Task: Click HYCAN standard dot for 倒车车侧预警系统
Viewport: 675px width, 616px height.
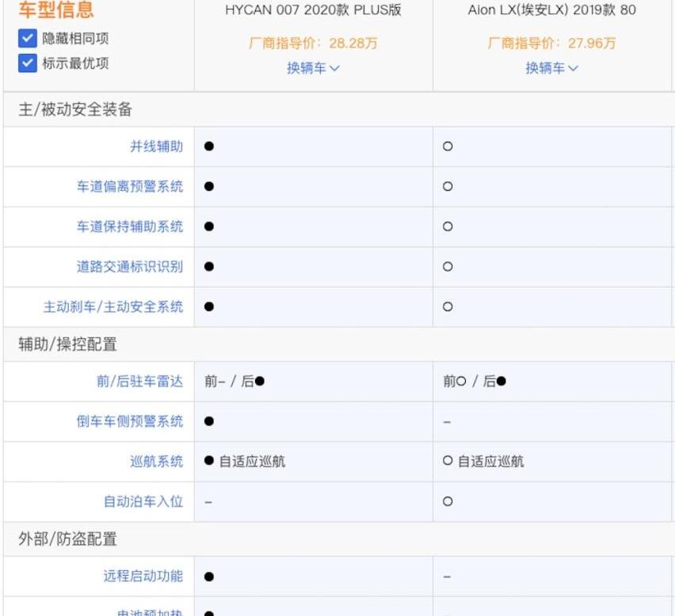Action: [209, 421]
